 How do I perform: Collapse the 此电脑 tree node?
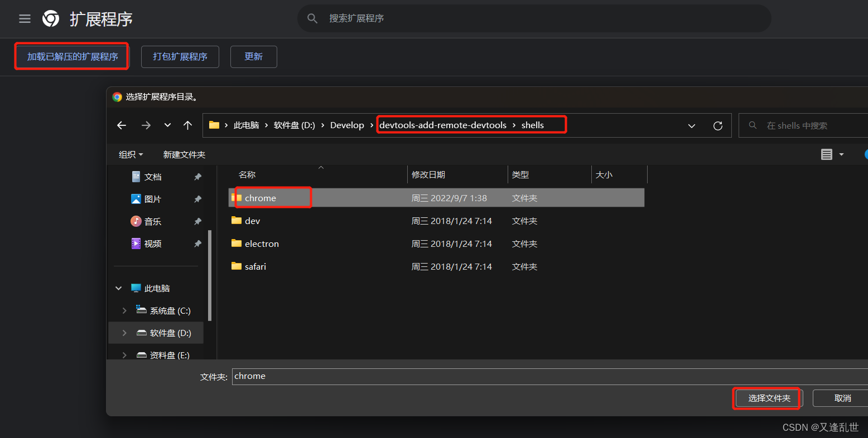click(118, 288)
